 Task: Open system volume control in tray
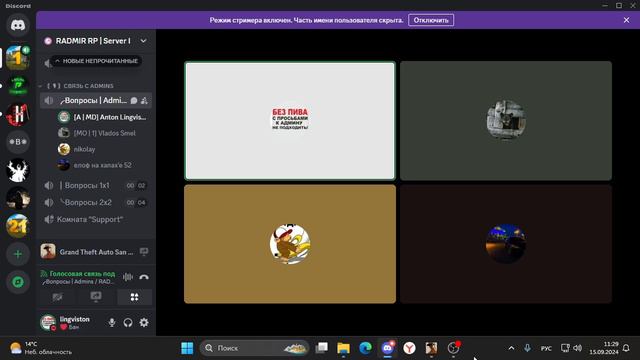pyautogui.click(x=578, y=348)
